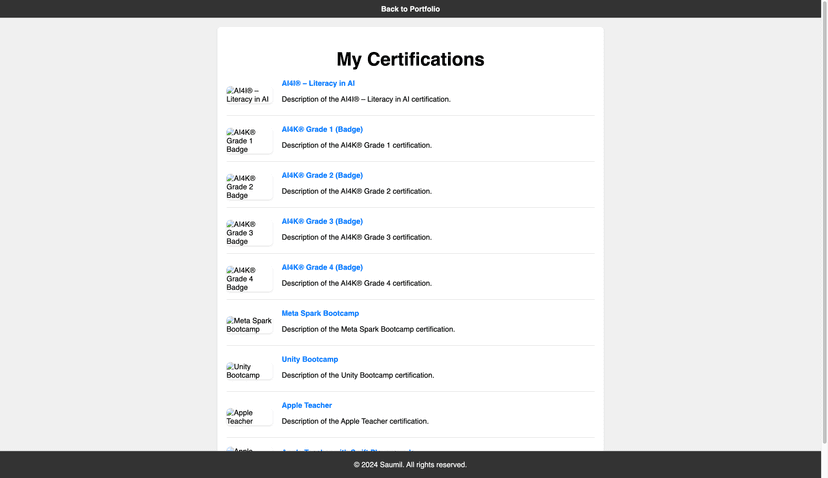Image resolution: width=828 pixels, height=478 pixels.
Task: Select the Meta Spark Bootcamp image
Action: click(249, 325)
